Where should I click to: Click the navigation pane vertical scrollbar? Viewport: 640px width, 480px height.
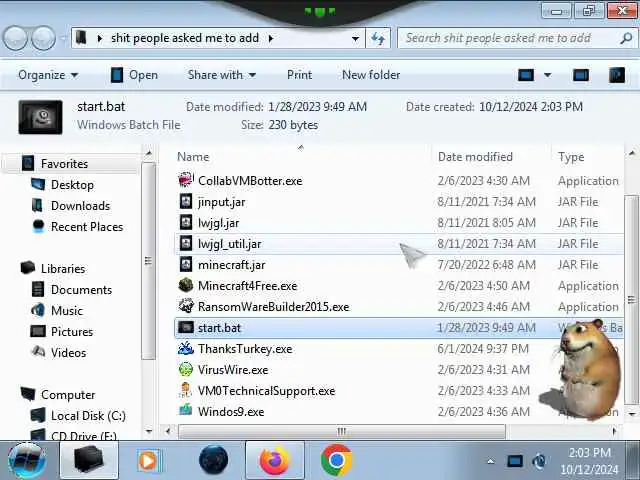click(149, 261)
